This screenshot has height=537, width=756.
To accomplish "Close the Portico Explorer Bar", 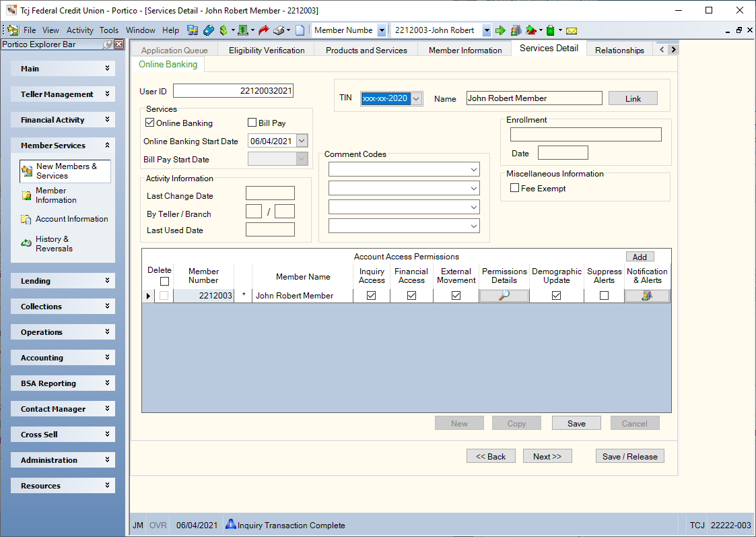I will [119, 44].
